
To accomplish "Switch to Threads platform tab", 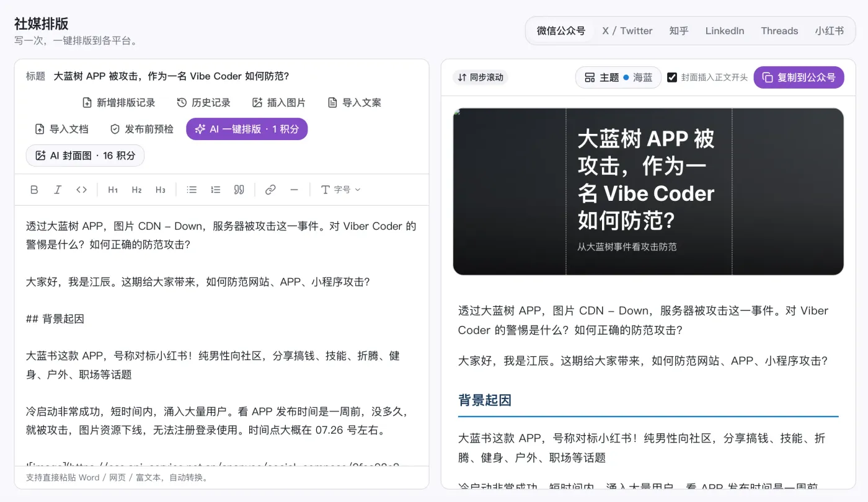I will [x=779, y=31].
